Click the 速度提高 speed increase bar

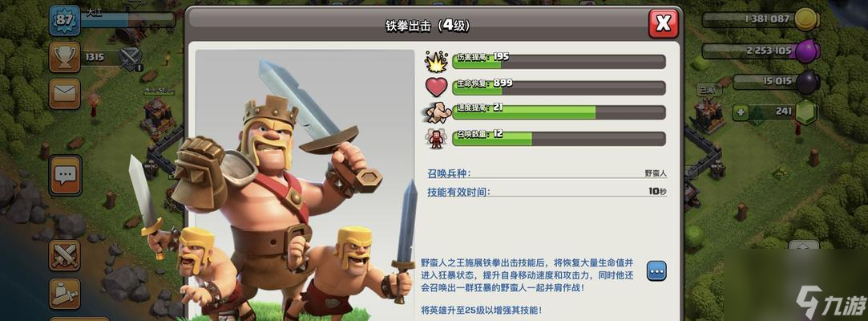tap(559, 112)
